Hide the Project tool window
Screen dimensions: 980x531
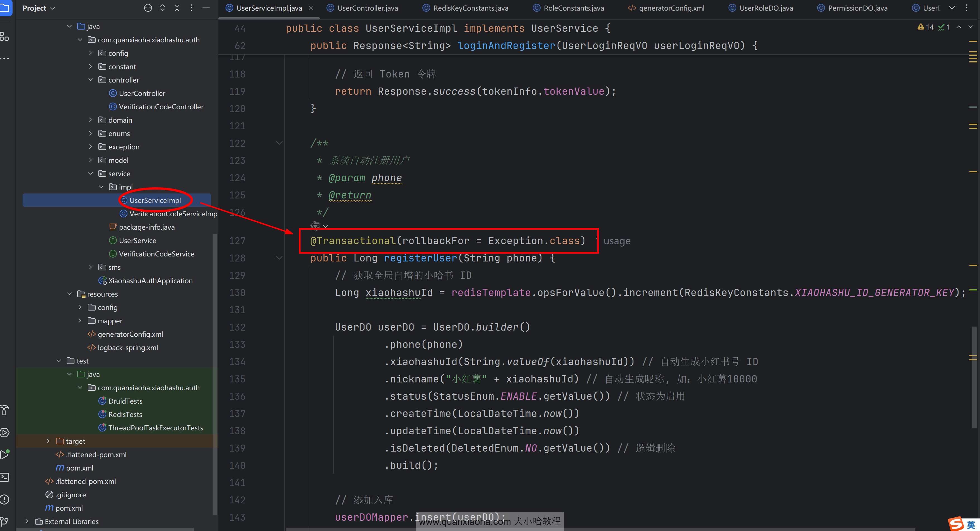pyautogui.click(x=206, y=8)
